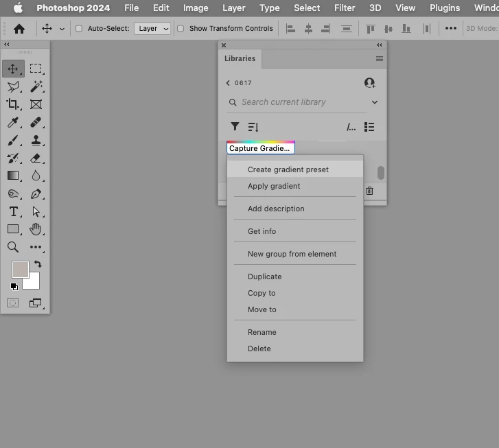Open Libraries panel flyout menu
The height and width of the screenshot is (448, 499).
pyautogui.click(x=380, y=58)
